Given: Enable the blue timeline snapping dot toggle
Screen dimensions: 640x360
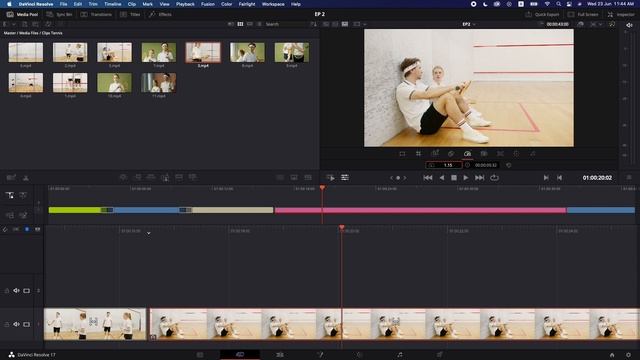Looking at the screenshot, I should click(27, 229).
